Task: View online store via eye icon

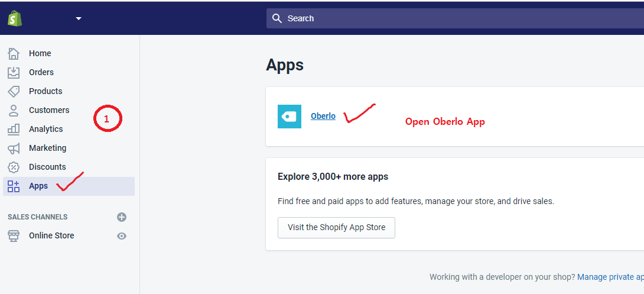Action: [122, 236]
